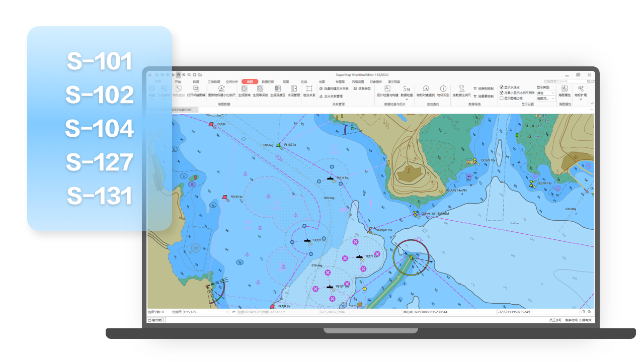Open the 视图 tab
The image size is (644, 362).
[286, 81]
